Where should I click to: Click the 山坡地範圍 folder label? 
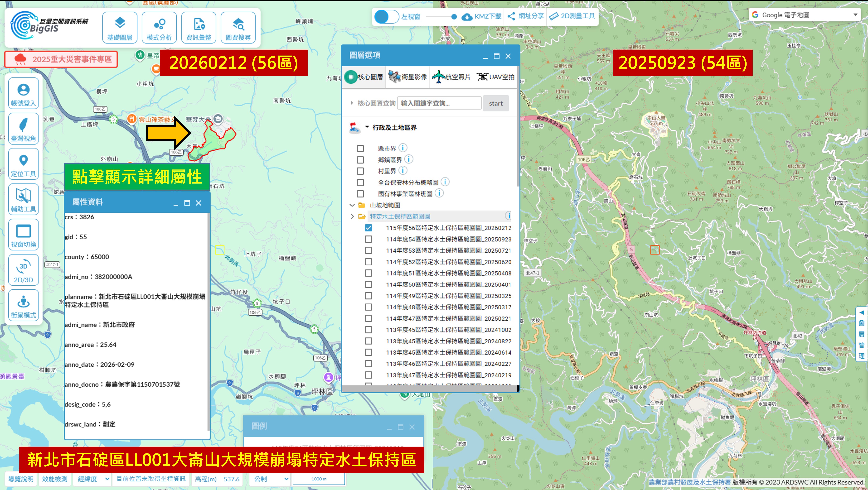[385, 205]
